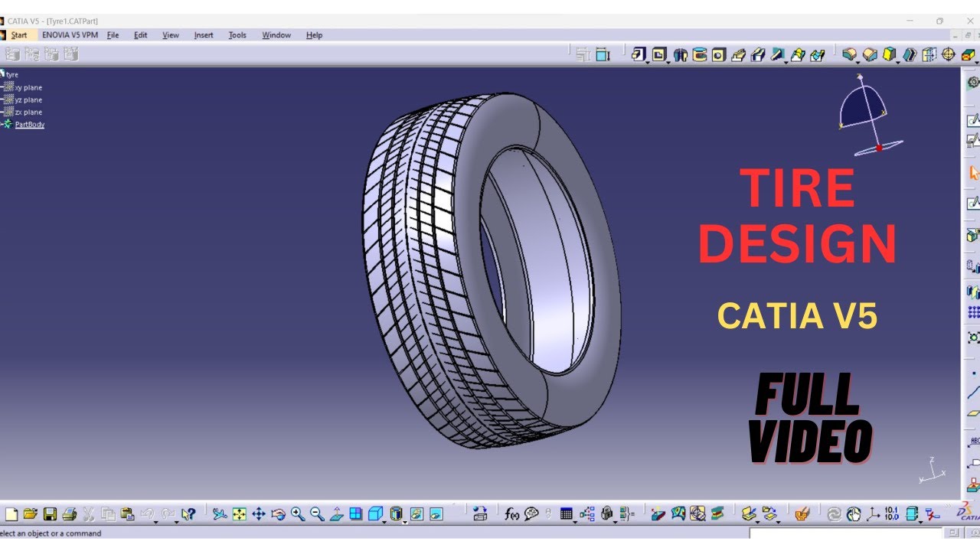Select the Edge Fillet tool

[x=849, y=54]
